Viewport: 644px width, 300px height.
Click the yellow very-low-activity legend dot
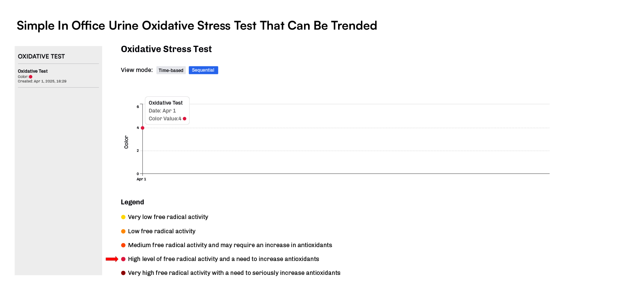coord(123,217)
